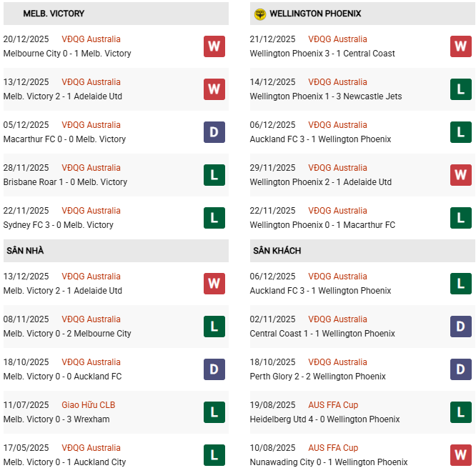Click the W badge for Melbourne City 0 - 1 Melb. Victory

point(214,46)
